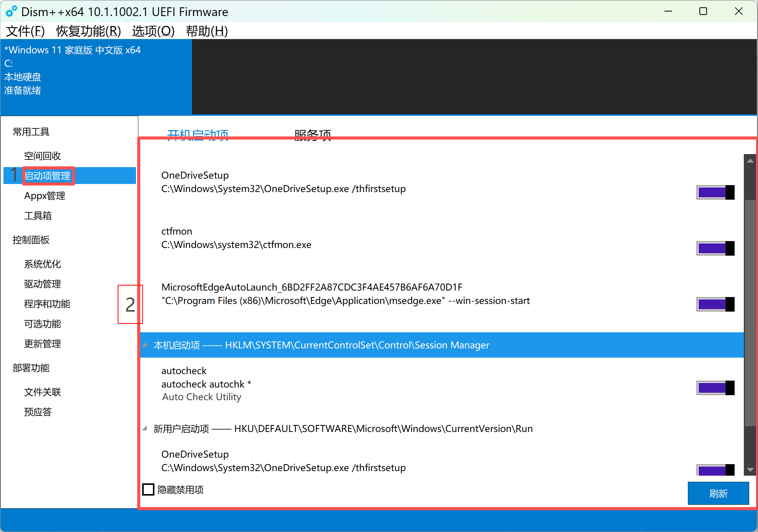Click the 刷新 button
Image resolution: width=758 pixels, height=532 pixels.
tap(718, 493)
